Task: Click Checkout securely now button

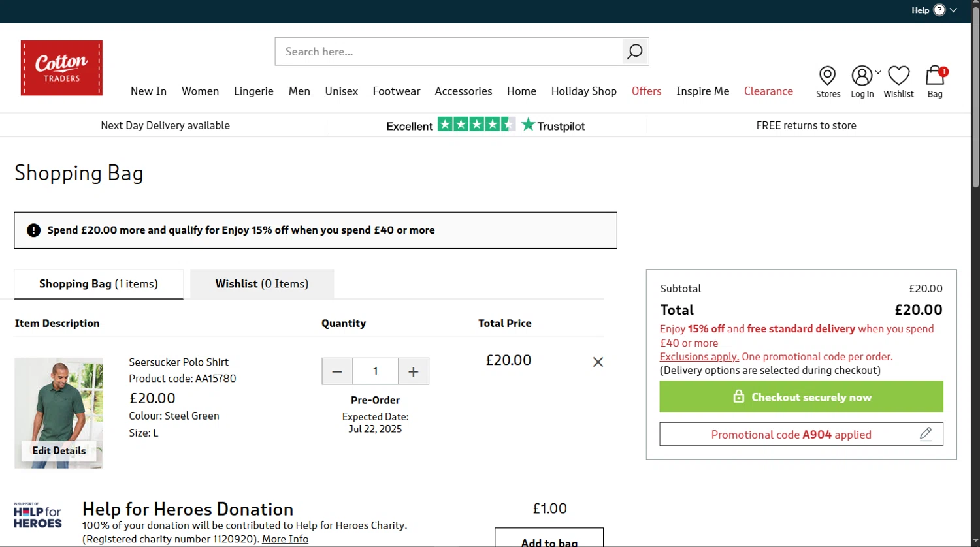Action: 801,397
